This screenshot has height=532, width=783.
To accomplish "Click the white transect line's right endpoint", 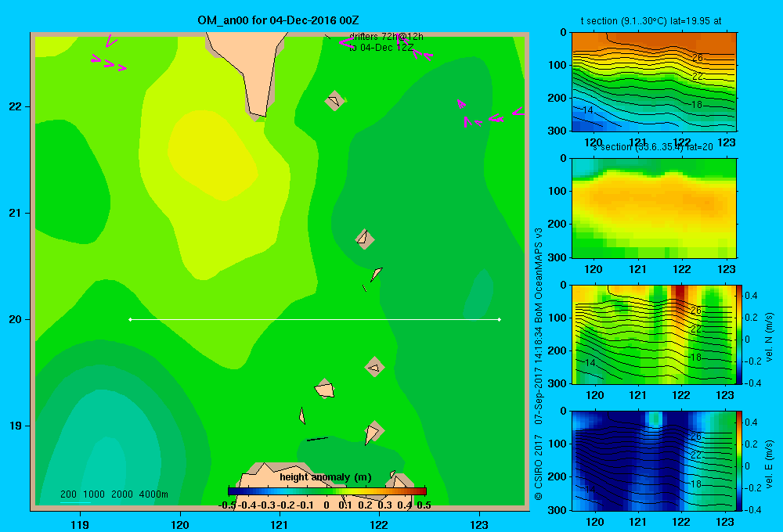I will (500, 319).
